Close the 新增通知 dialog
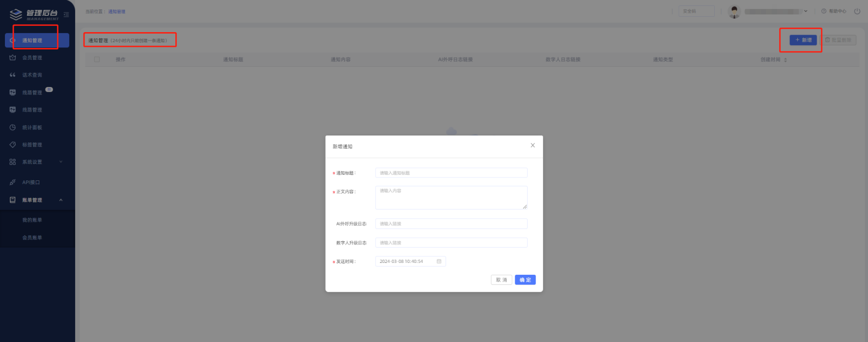Viewport: 868px width, 342px height. coord(533,145)
